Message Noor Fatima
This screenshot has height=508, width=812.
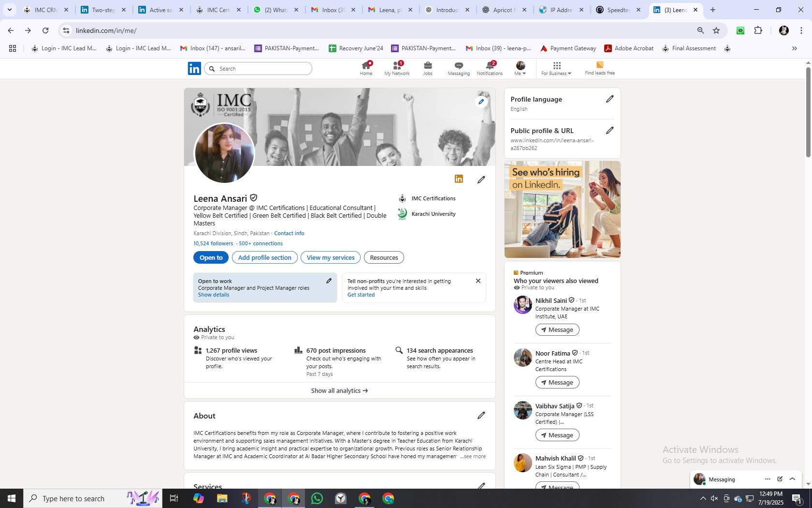557,382
